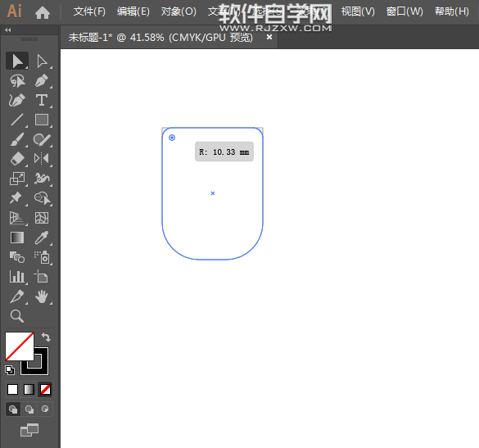The image size is (479, 448).
Task: Select the Blend tool
Action: 17,257
